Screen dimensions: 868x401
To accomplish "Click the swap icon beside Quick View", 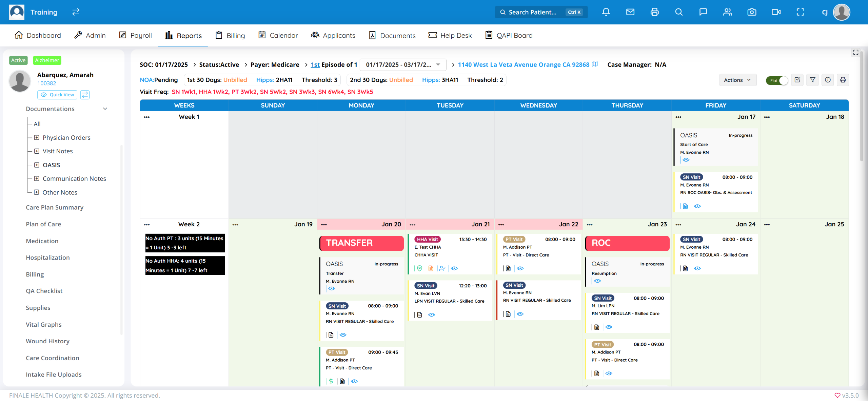I will [x=85, y=95].
